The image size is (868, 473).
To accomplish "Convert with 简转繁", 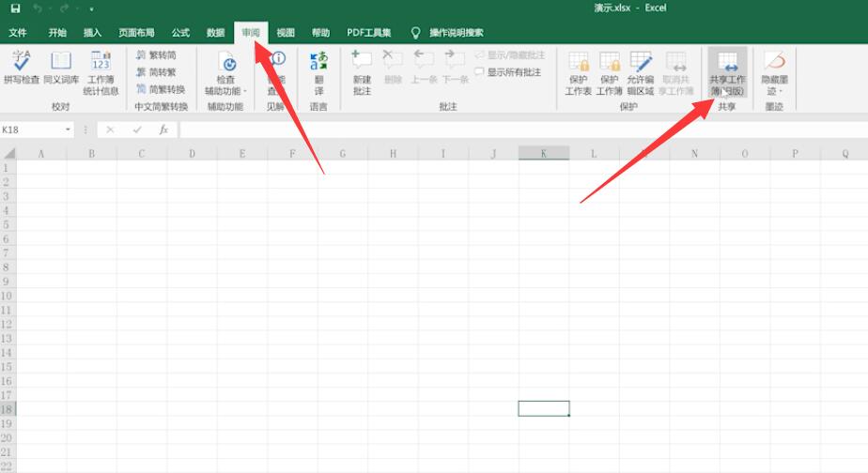I will (156, 72).
